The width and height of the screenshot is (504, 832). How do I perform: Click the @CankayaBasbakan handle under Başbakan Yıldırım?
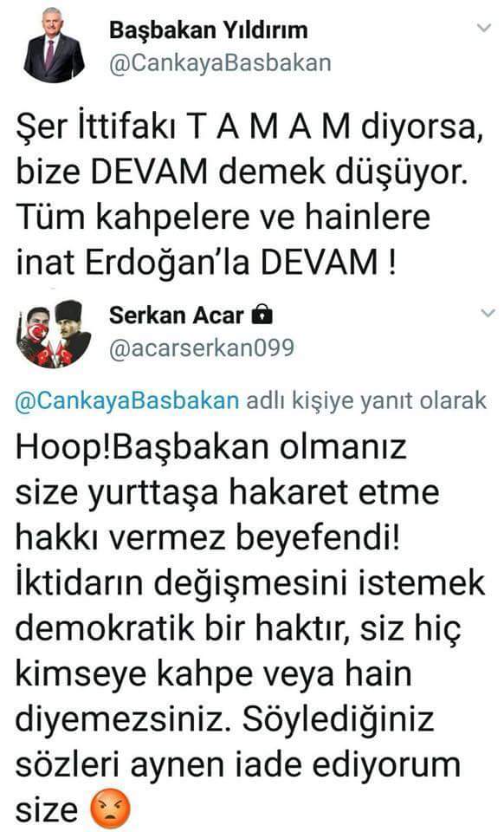(x=220, y=63)
